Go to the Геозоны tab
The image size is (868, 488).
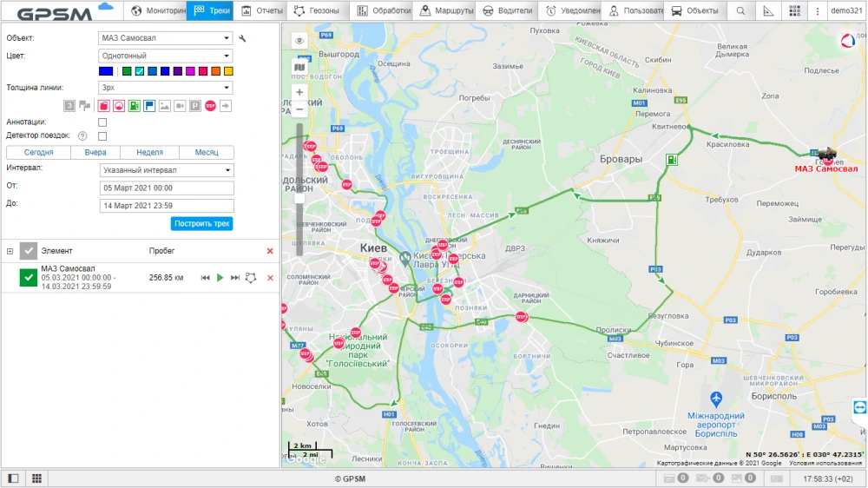pos(317,10)
